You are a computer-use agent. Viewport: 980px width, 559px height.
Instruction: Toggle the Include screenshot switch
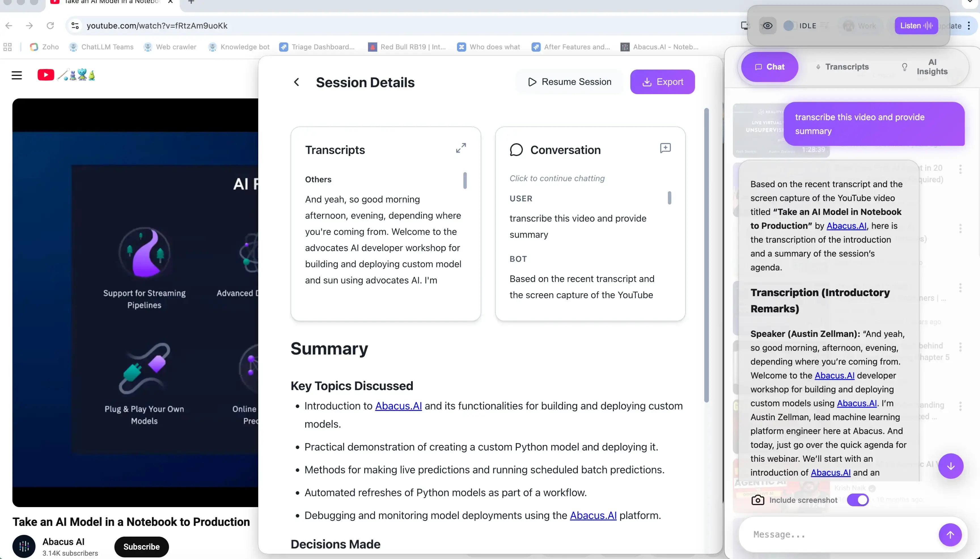tap(858, 500)
